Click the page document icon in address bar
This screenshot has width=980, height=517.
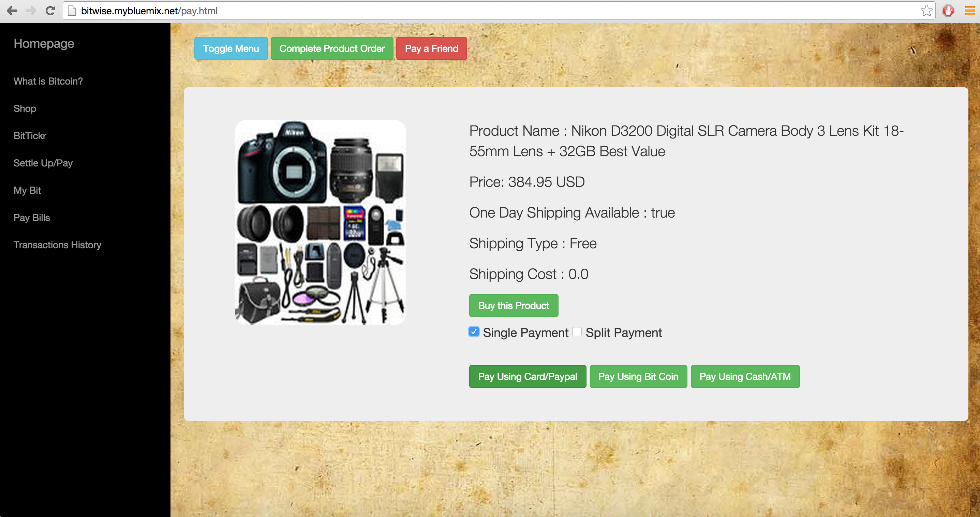coord(72,11)
